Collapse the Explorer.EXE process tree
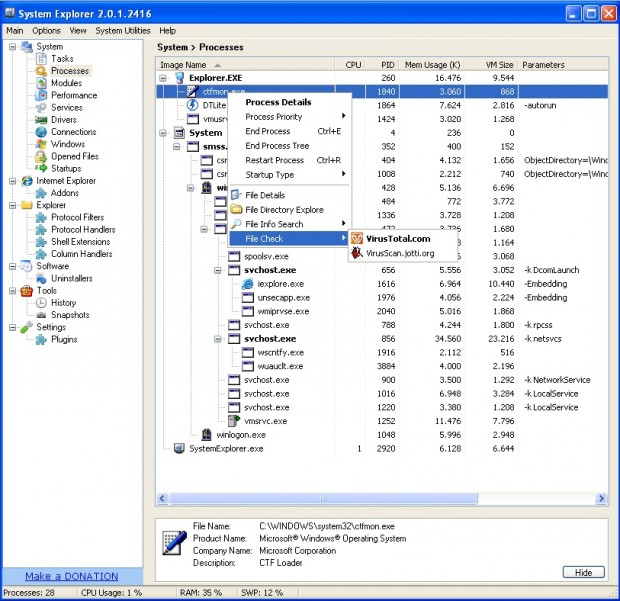Image resolution: width=620 pixels, height=601 pixels. click(164, 77)
